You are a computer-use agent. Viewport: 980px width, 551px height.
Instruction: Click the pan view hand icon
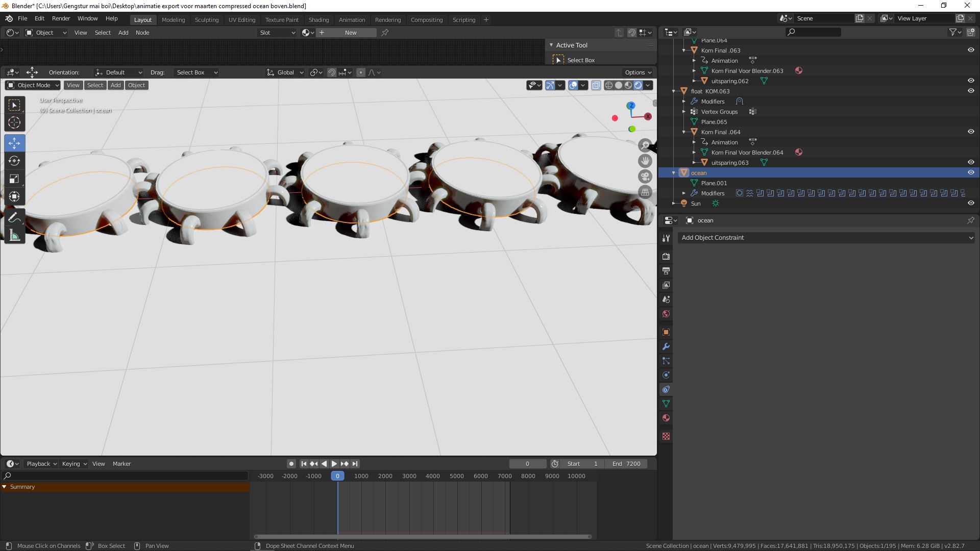coord(645,161)
